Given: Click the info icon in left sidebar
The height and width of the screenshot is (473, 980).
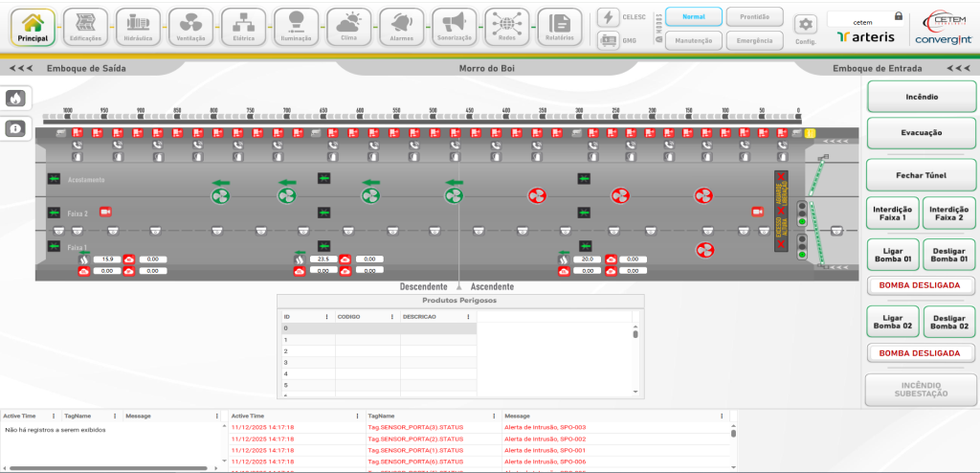Looking at the screenshot, I should [x=16, y=129].
